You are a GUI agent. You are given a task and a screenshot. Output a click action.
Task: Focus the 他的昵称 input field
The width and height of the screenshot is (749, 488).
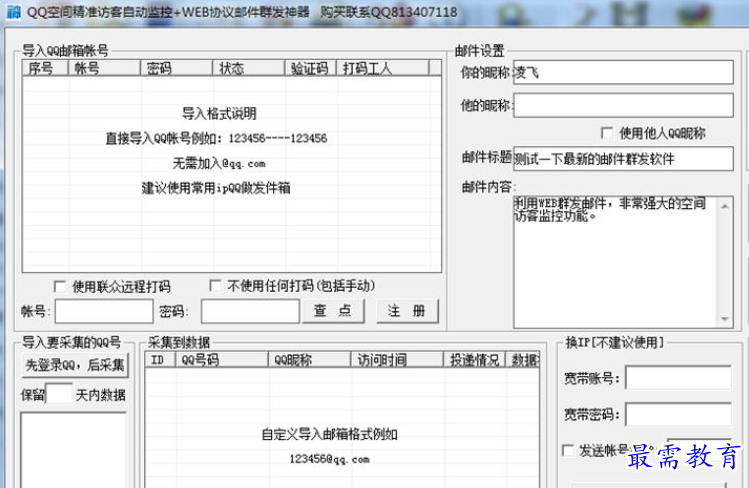623,105
